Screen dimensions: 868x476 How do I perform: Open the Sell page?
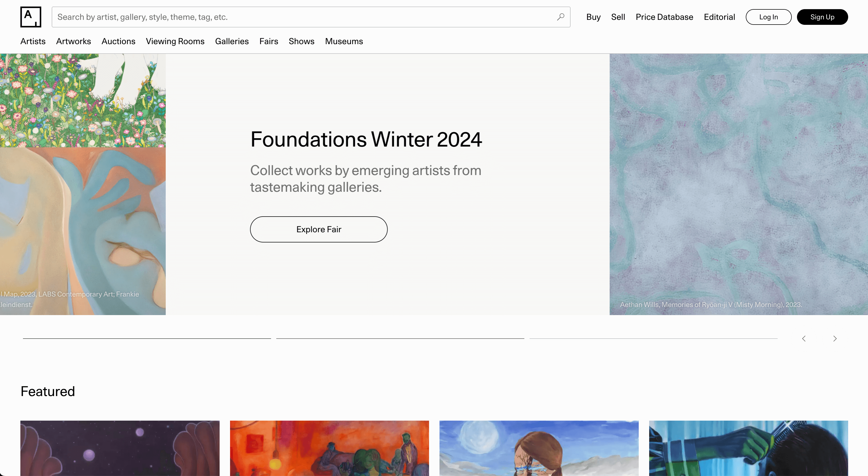618,17
